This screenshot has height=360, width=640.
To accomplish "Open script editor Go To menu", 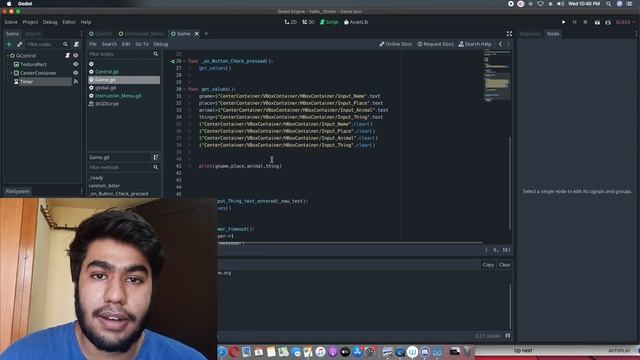I will pyautogui.click(x=142, y=44).
